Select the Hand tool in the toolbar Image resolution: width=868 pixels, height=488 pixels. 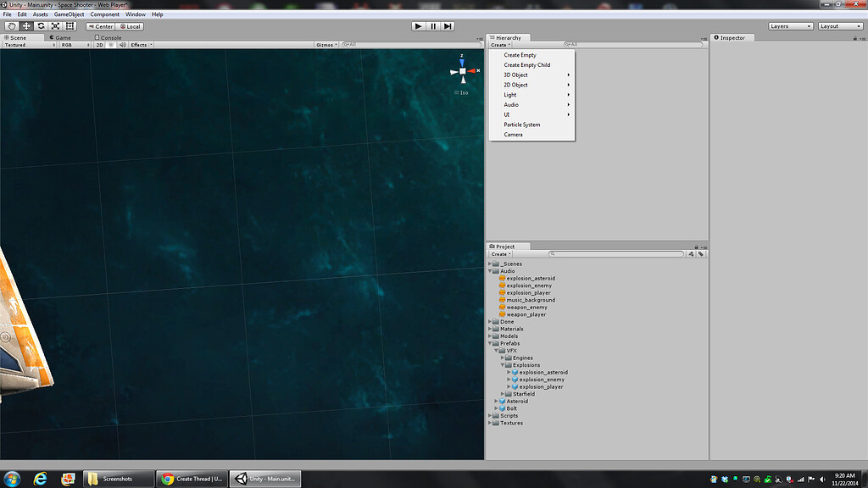pos(11,26)
